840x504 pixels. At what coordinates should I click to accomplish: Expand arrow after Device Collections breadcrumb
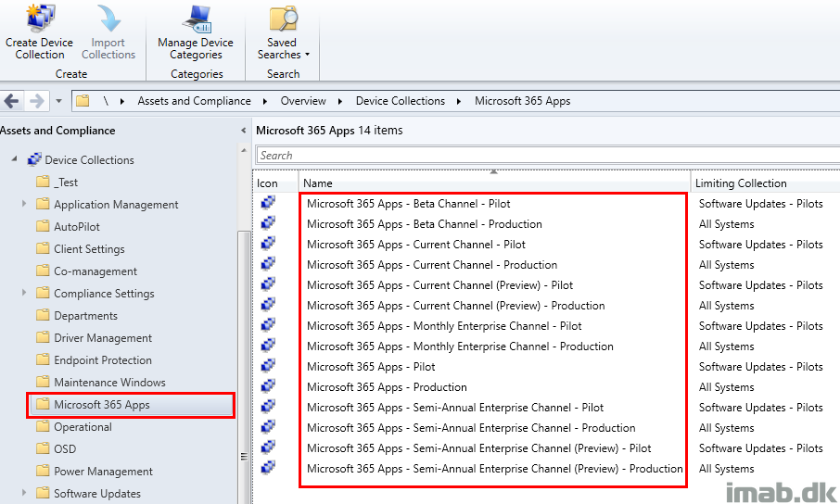(459, 101)
